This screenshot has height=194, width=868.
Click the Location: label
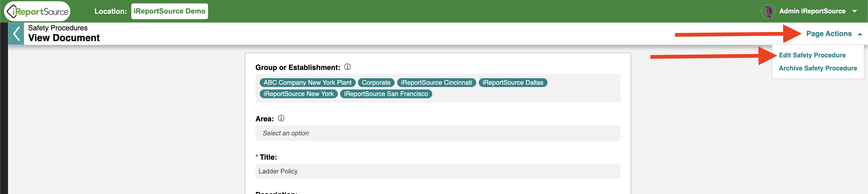[x=111, y=12]
